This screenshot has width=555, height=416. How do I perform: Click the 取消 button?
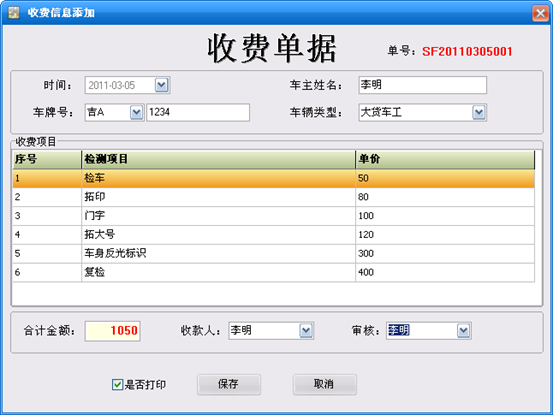[x=324, y=384]
